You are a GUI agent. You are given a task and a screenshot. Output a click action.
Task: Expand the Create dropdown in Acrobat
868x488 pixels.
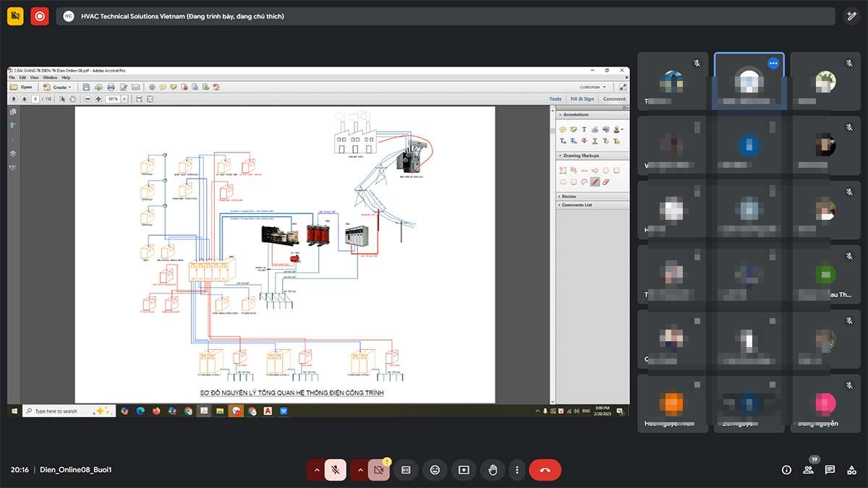pyautogui.click(x=57, y=87)
